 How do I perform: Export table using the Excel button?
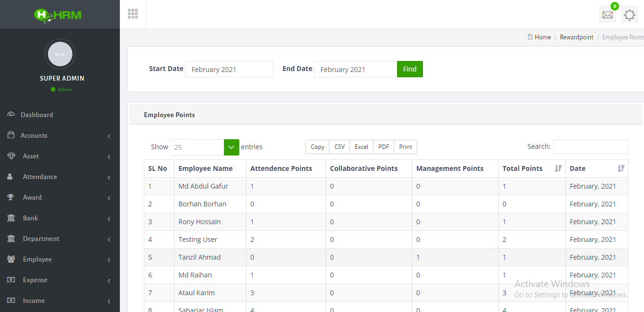(361, 147)
